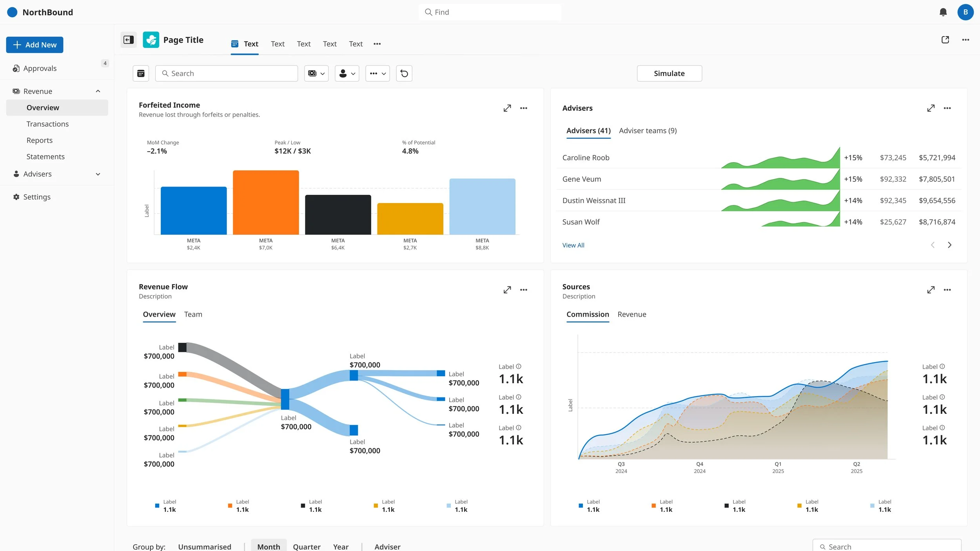Expand the Sources card
The image size is (980, 551).
click(931, 290)
